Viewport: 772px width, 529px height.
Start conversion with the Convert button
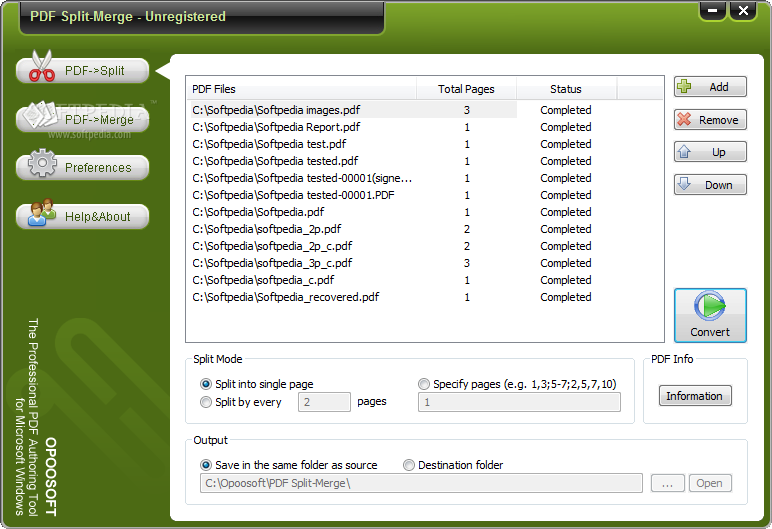tap(710, 315)
